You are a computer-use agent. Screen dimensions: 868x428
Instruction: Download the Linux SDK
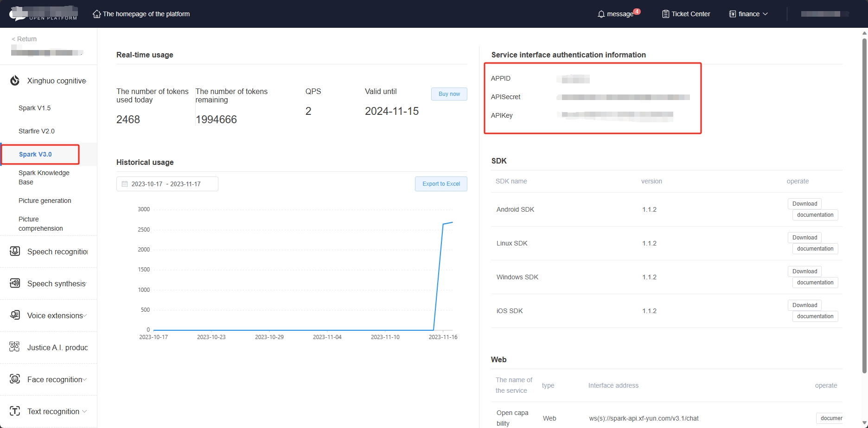point(804,238)
